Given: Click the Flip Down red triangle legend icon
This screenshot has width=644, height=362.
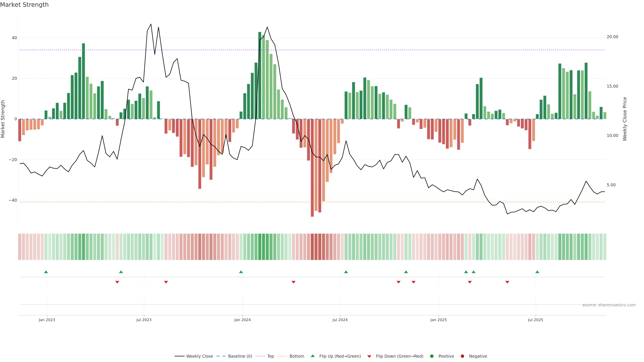Looking at the screenshot, I should [x=369, y=356].
